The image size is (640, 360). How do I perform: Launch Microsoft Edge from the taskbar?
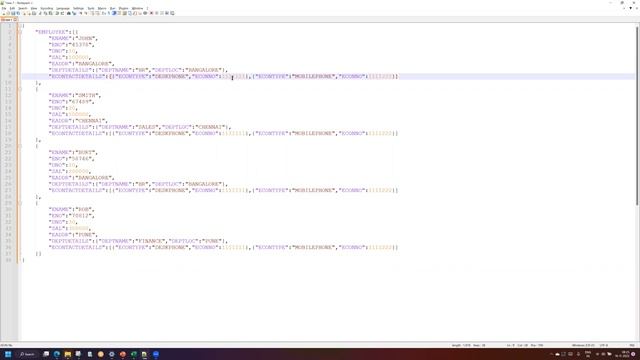click(57, 354)
